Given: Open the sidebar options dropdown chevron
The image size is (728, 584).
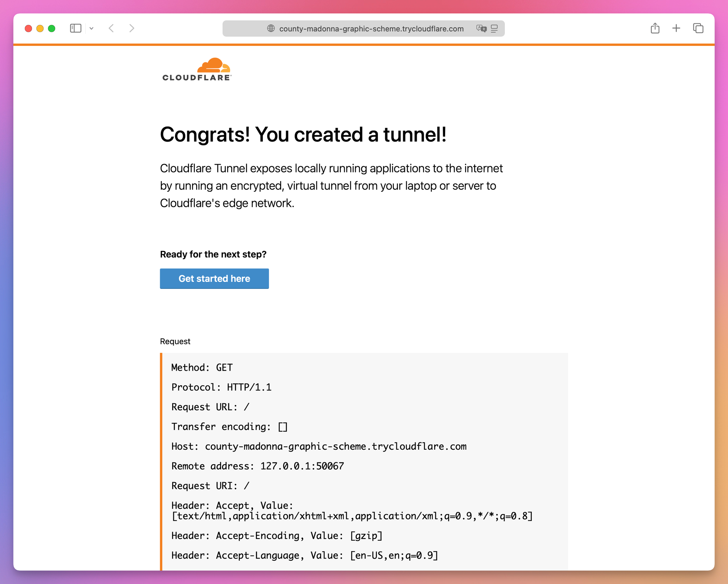Looking at the screenshot, I should (x=91, y=28).
